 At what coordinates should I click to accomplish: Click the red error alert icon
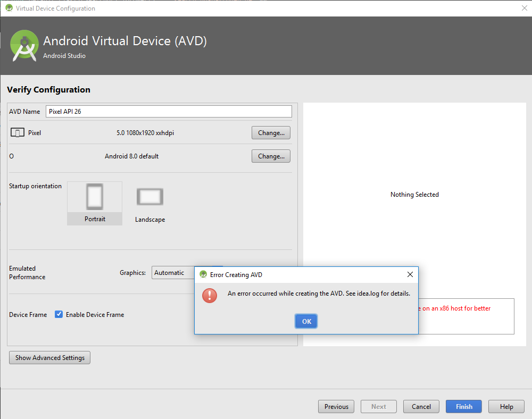click(210, 296)
